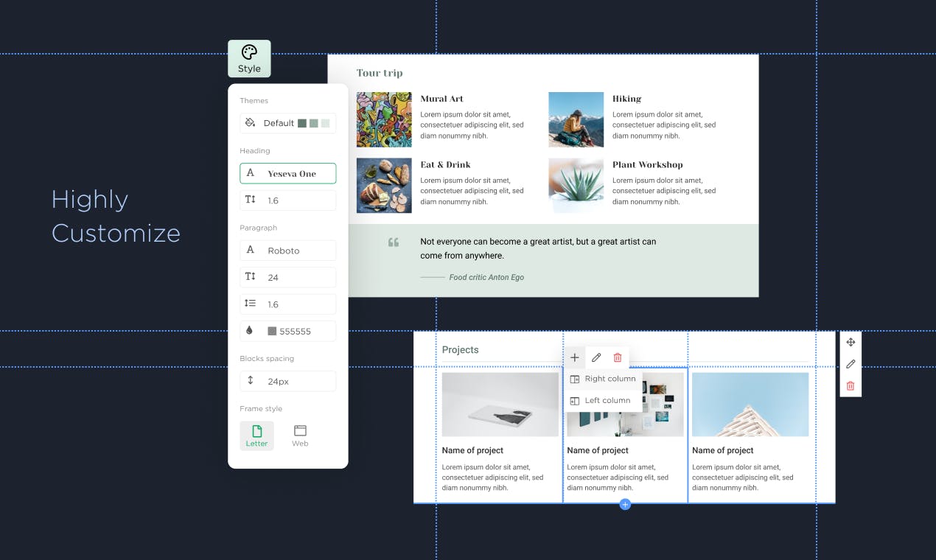Open the Roboto paragraph font selector
936x560 pixels.
tap(287, 251)
